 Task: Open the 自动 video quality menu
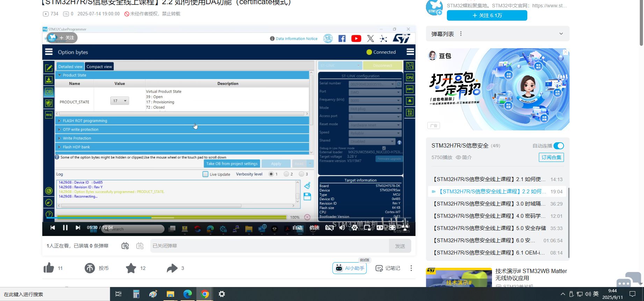click(297, 228)
